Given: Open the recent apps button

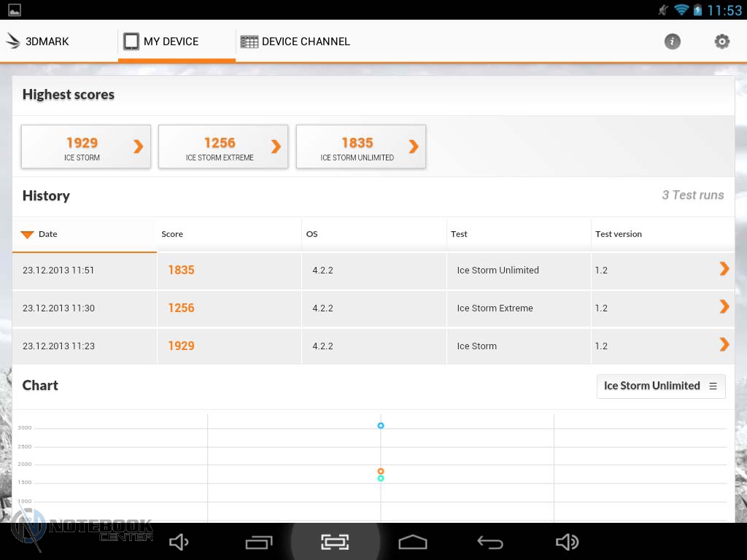Looking at the screenshot, I should coord(258,542).
